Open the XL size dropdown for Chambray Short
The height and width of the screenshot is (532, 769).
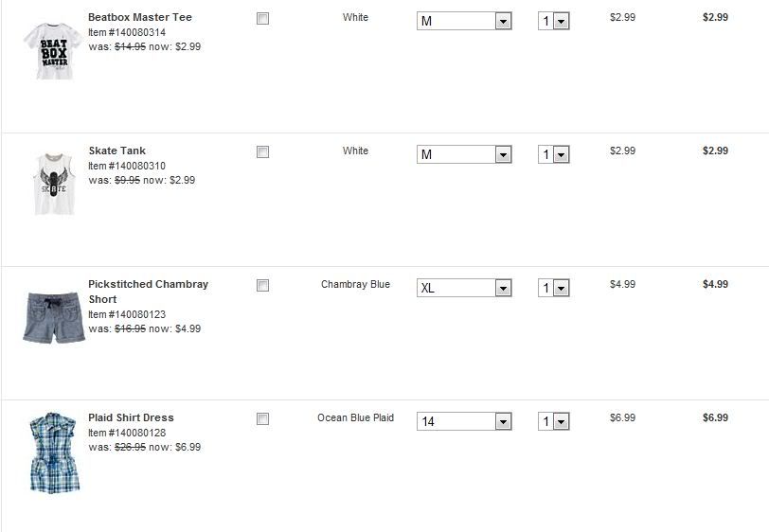tap(464, 288)
